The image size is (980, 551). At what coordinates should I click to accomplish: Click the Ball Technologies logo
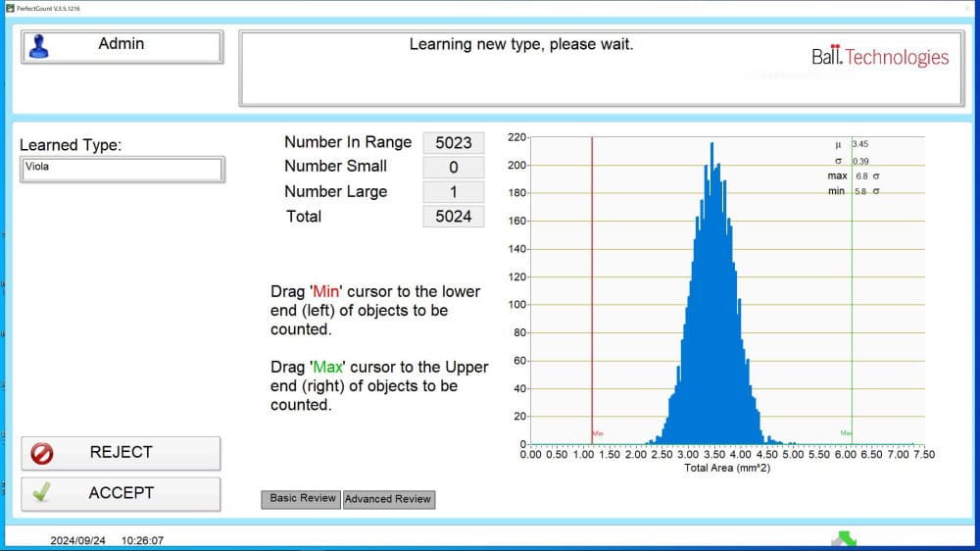[x=879, y=57]
